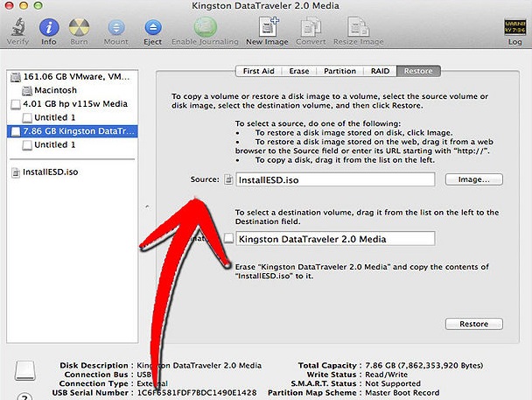Click the Convert toolbar icon
Screen dimensions: 532x400
coord(311,27)
